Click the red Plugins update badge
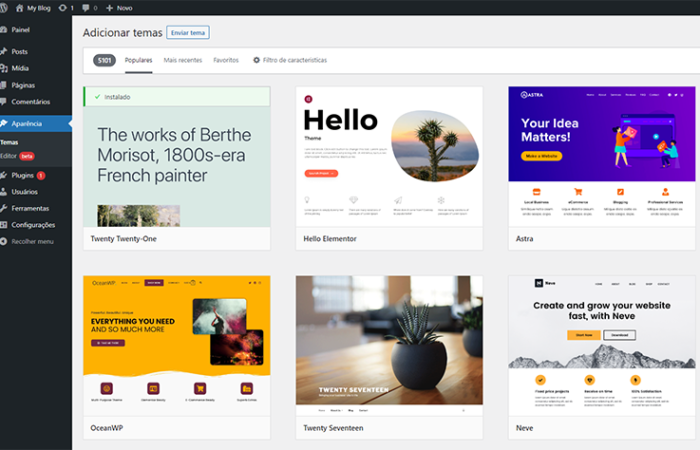The width and height of the screenshot is (700, 450). click(41, 175)
